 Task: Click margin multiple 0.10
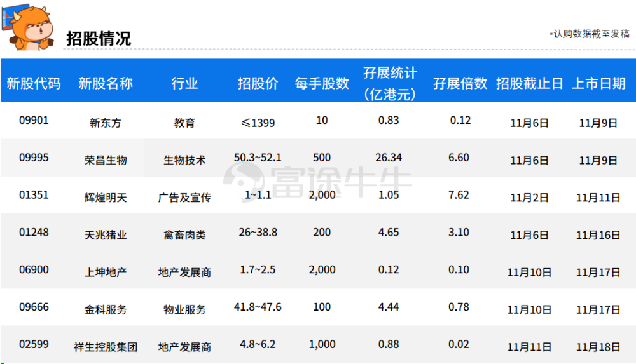pos(459,269)
